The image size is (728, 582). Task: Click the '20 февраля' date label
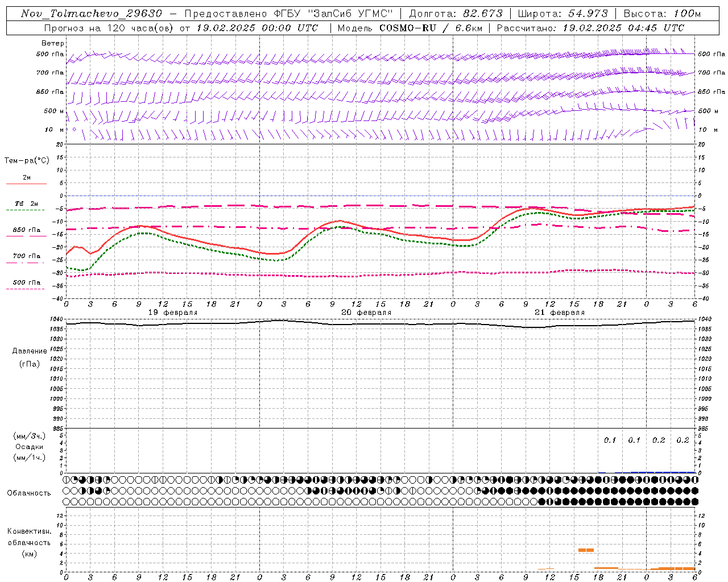point(366,313)
